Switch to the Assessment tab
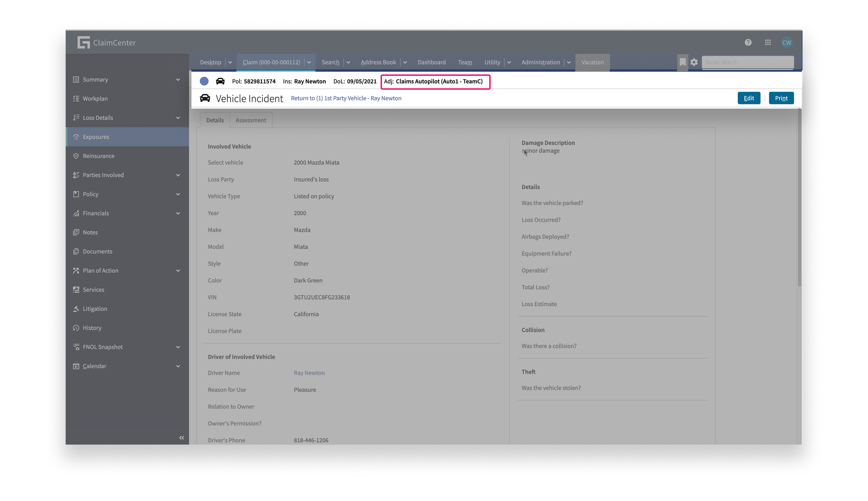Screen dimensions: 868x501 pos(251,120)
